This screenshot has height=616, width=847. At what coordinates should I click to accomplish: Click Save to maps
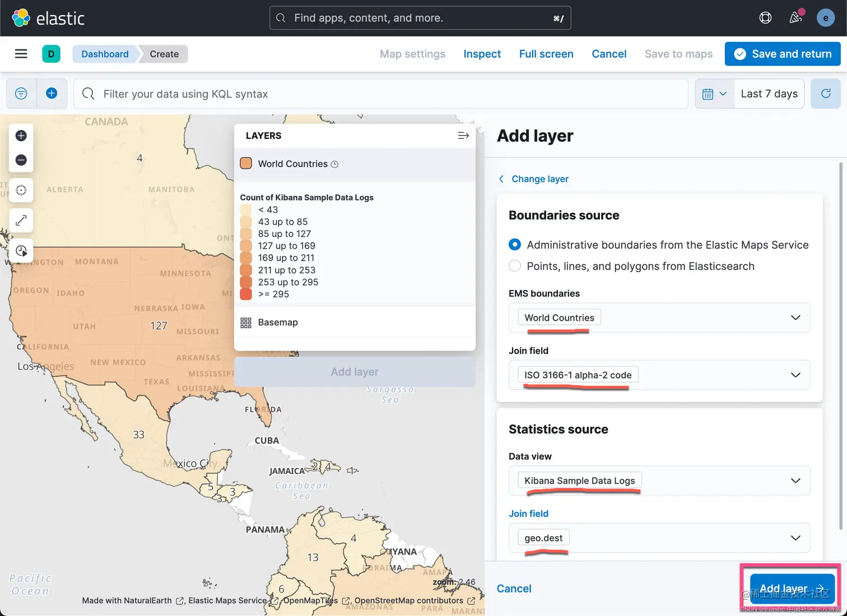coord(678,54)
